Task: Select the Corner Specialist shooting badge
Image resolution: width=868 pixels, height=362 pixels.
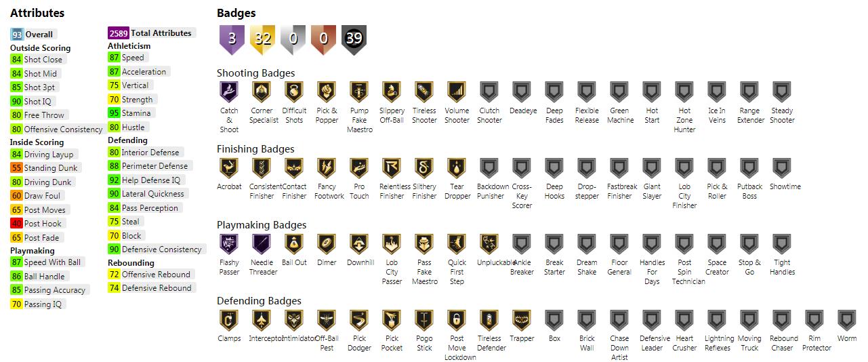Action: pyautogui.click(x=262, y=92)
